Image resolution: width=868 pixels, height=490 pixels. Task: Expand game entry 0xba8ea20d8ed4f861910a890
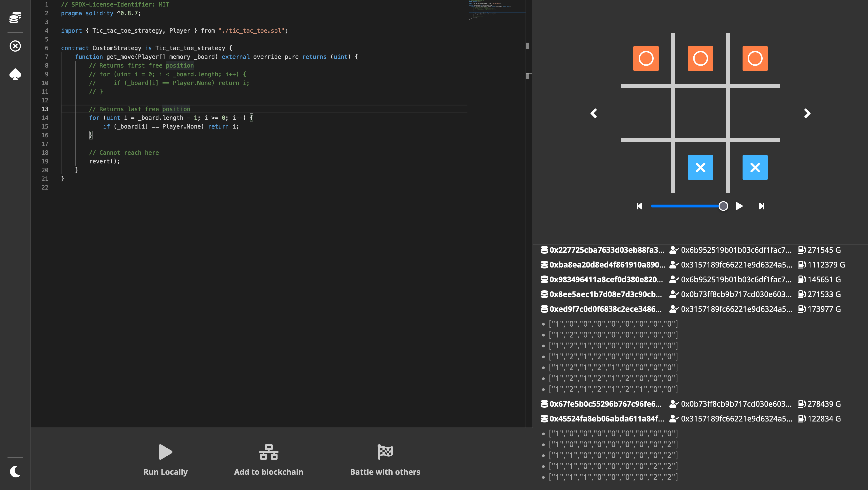pos(607,265)
